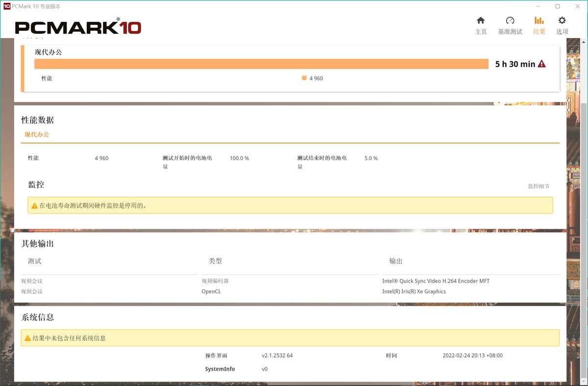Select the 4 960 performance score value

click(x=101, y=158)
